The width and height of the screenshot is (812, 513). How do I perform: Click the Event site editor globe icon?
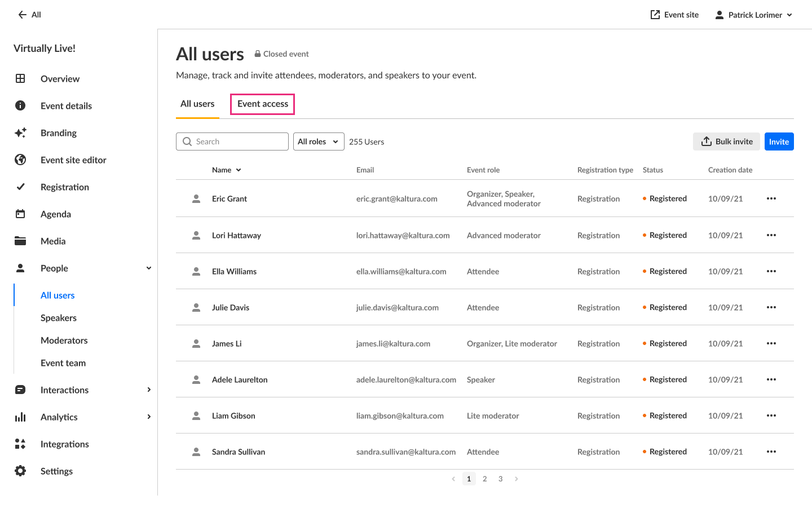20,160
